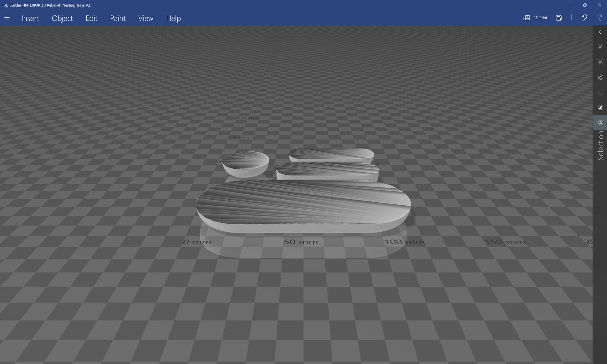Select the highlighted single-object selection mode icon

click(x=600, y=123)
